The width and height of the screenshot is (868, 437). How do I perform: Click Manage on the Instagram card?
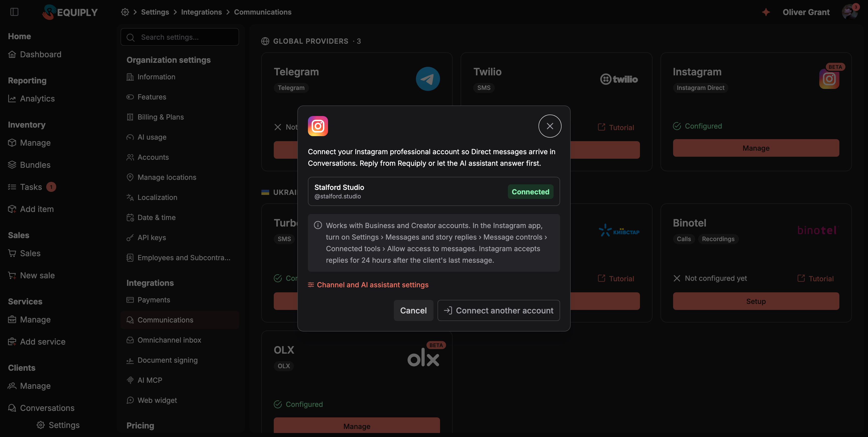(756, 148)
